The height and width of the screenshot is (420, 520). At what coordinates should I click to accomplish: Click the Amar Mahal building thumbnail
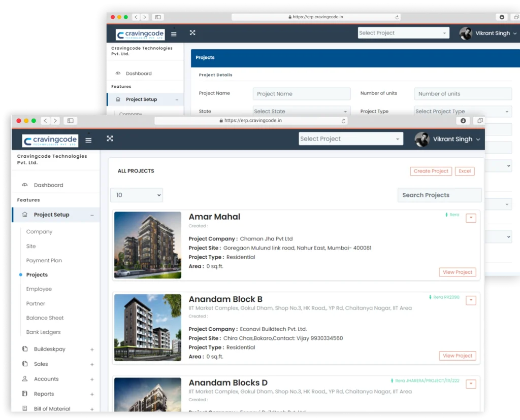[x=148, y=245]
